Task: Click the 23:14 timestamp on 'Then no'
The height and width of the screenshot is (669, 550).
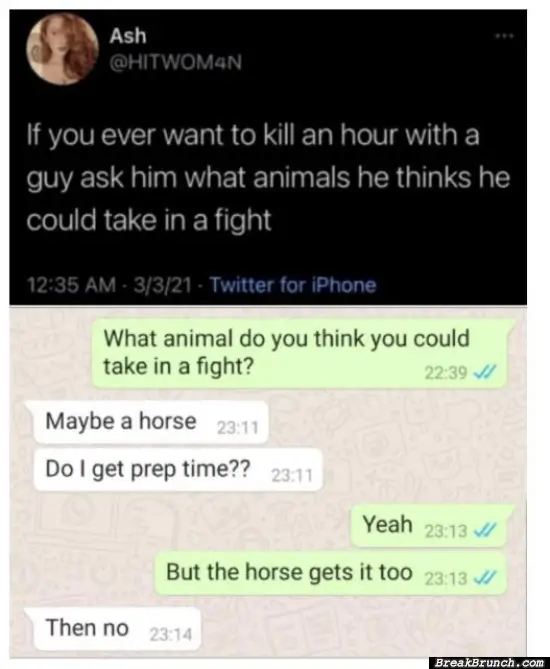Action: [171, 634]
